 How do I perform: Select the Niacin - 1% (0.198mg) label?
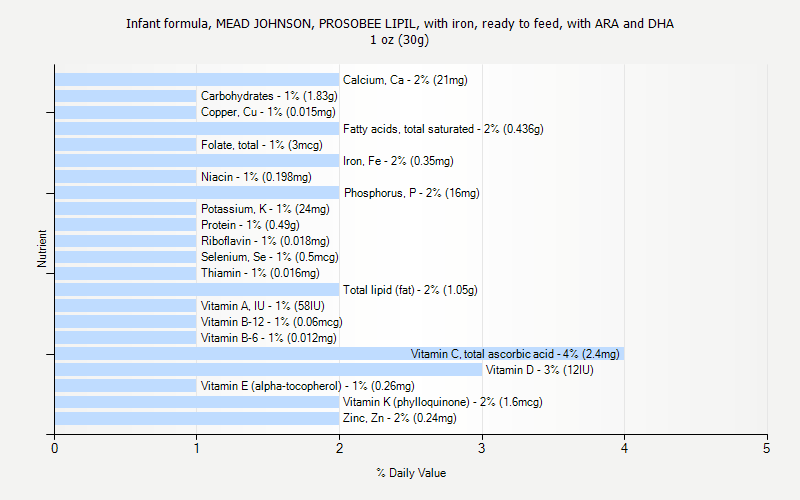coord(256,177)
